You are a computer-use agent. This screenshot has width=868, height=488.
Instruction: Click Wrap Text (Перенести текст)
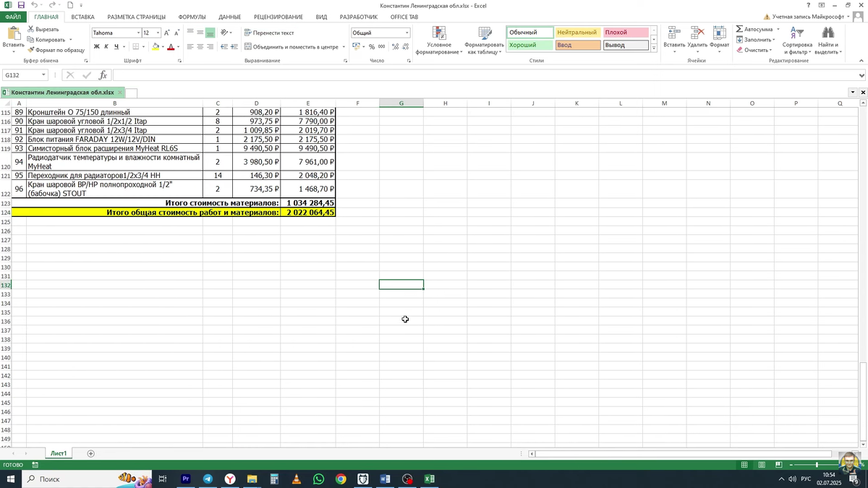269,33
